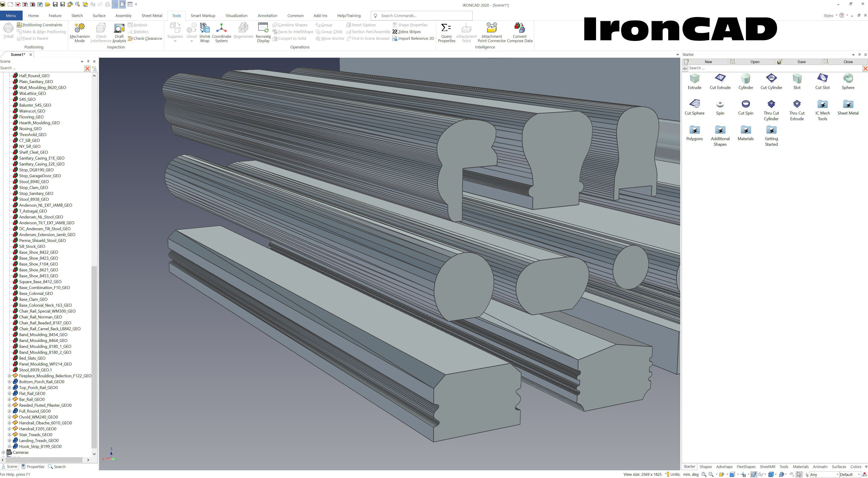Open Mechanism Mode tool

point(79,32)
